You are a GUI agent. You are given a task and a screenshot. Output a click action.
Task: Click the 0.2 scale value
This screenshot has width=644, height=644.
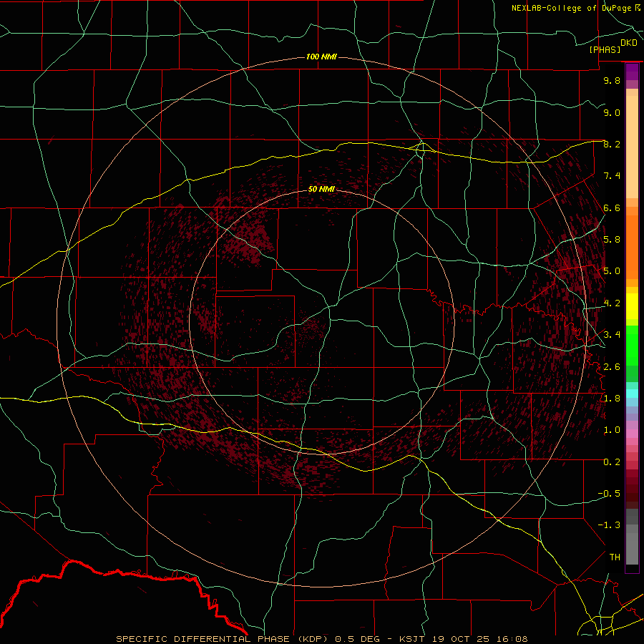612,462
